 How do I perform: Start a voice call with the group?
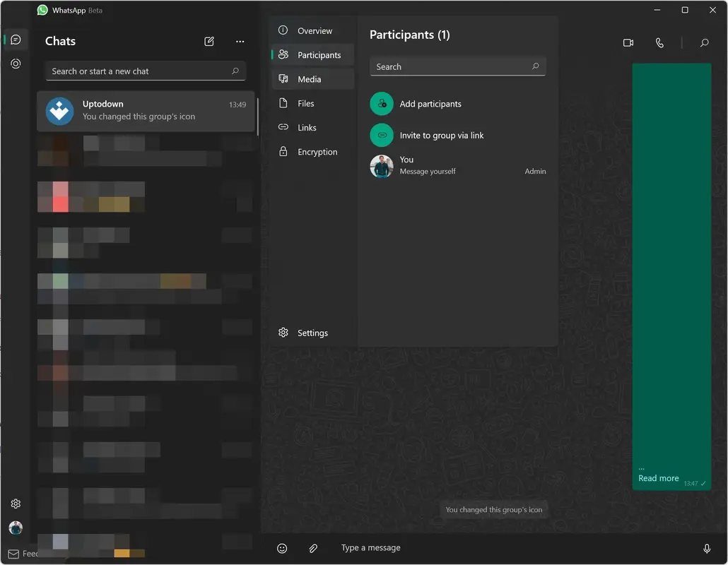click(659, 42)
